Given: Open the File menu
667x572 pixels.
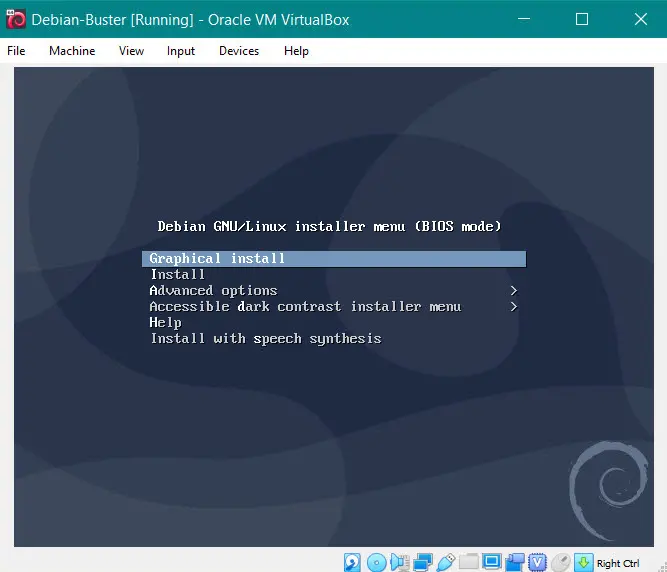Looking at the screenshot, I should click(16, 51).
